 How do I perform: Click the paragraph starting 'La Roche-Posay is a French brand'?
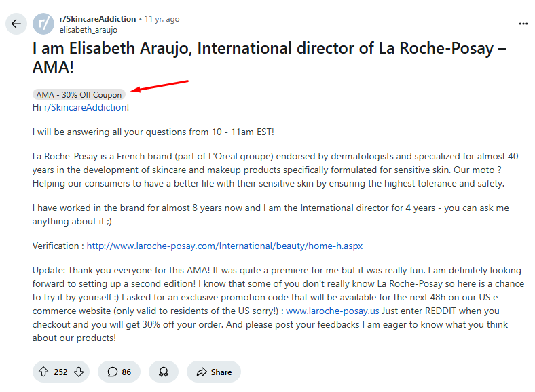pos(276,170)
